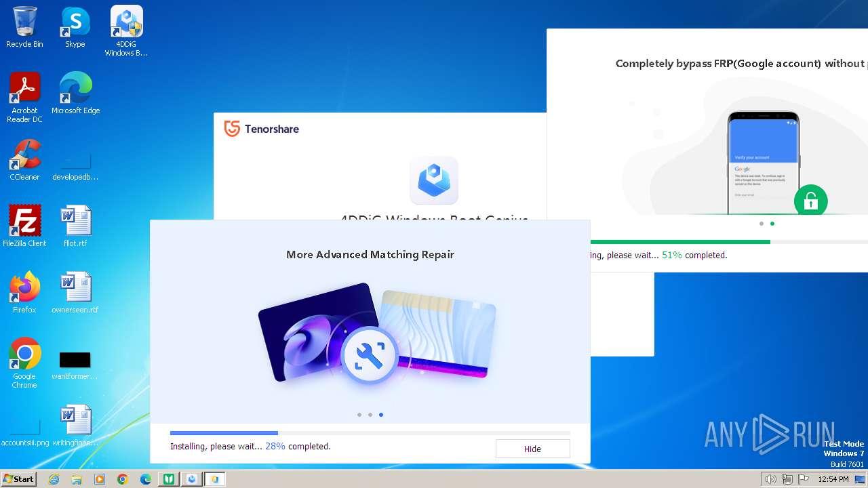This screenshot has width=868, height=488.
Task: Click the '51% completed' status text
Action: 694,256
